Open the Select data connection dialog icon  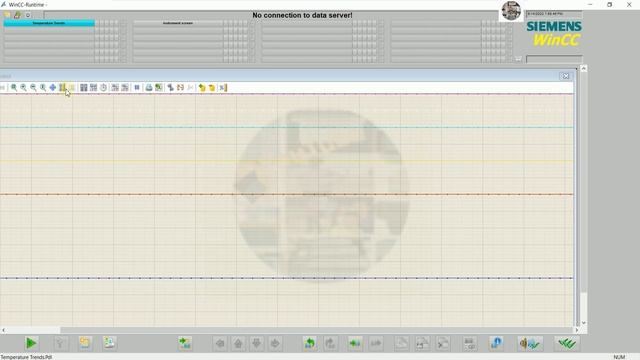point(84,87)
